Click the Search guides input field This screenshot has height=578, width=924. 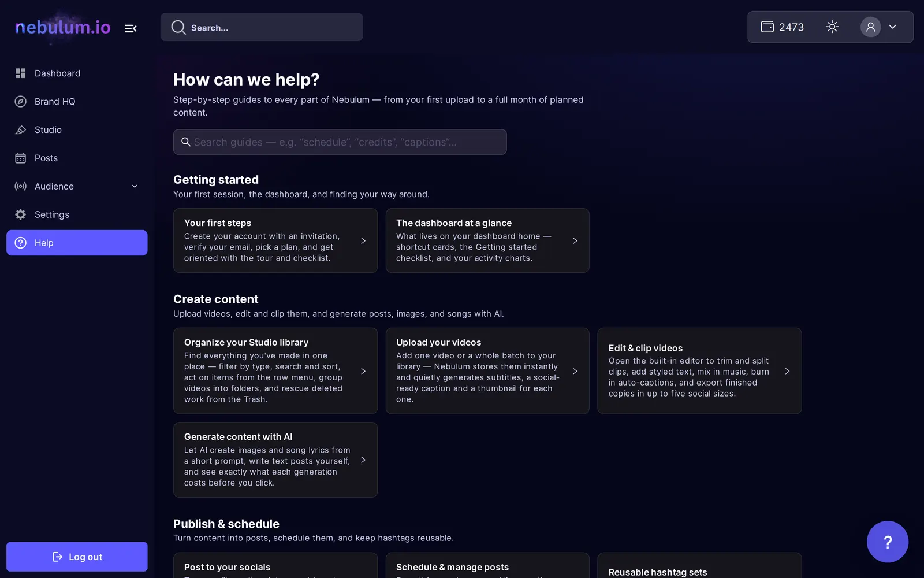340,142
